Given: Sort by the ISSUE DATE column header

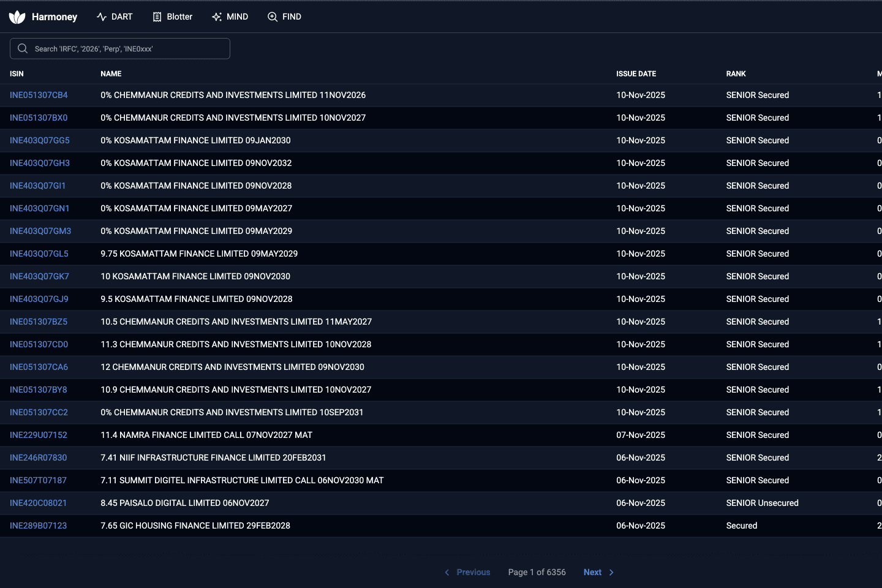Looking at the screenshot, I should pyautogui.click(x=636, y=73).
